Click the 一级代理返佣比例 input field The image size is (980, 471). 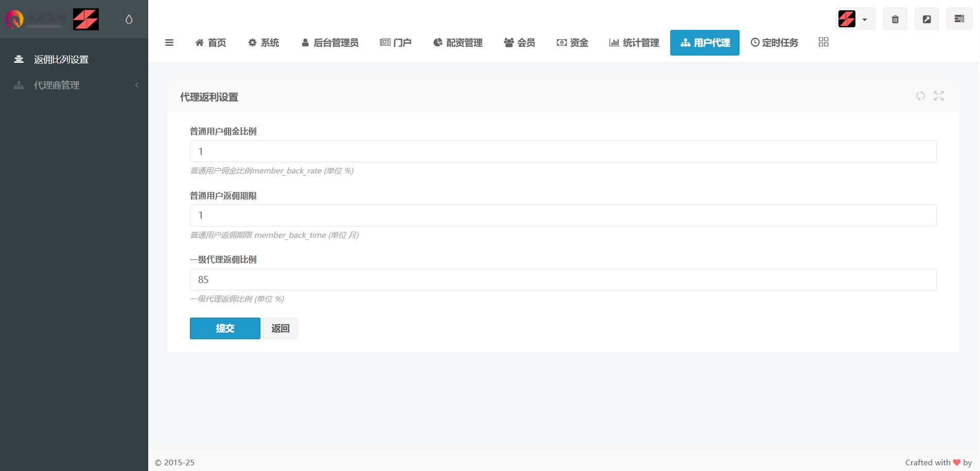(x=563, y=280)
